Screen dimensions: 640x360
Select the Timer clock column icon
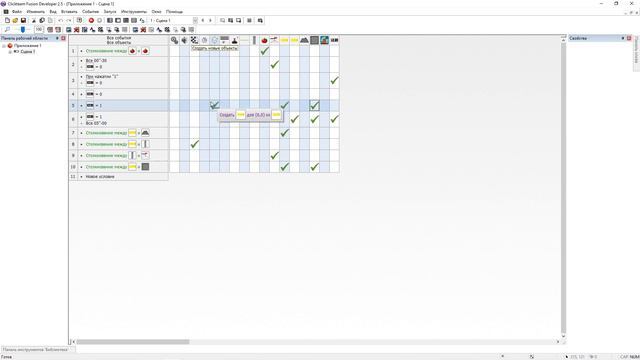coord(204,40)
